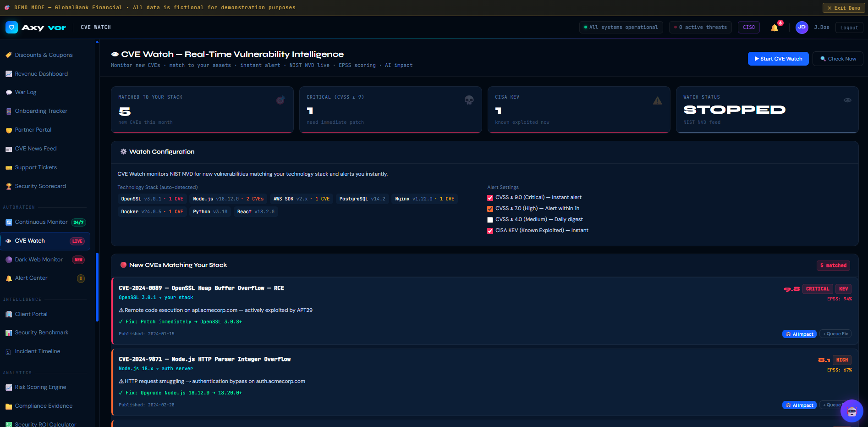868x427 pixels.
Task: Click the Axyvor shield logo icon
Action: click(11, 27)
